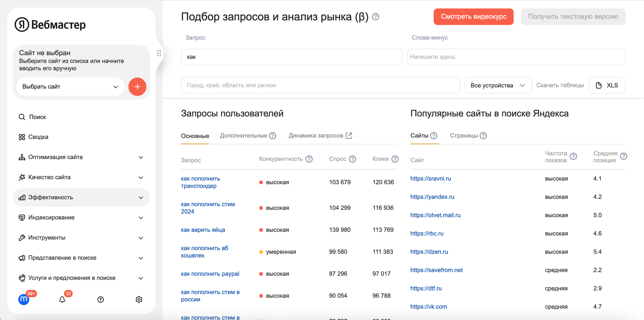Viewport: 644px width, 320px height.
Task: Switch to the Дополнительные tab
Action: click(x=244, y=136)
